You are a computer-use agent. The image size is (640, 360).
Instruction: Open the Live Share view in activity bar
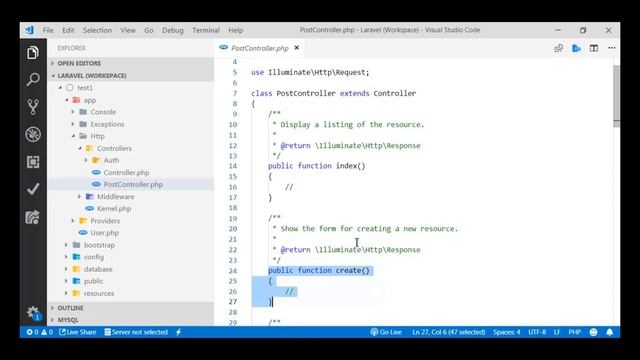[x=33, y=217]
